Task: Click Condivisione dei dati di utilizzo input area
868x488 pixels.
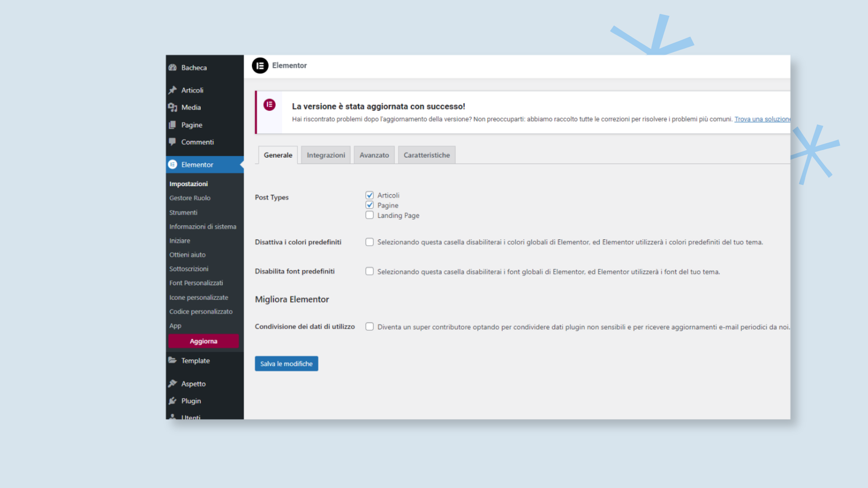Action: [370, 327]
